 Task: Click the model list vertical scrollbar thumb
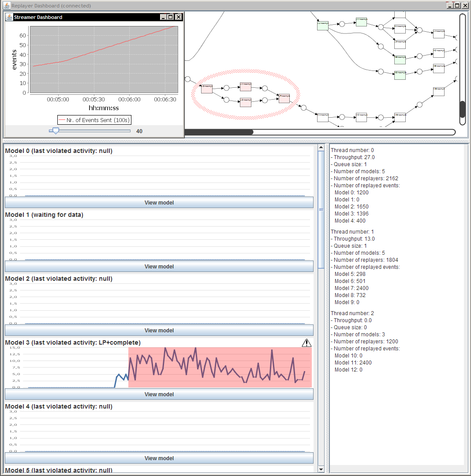click(321, 209)
